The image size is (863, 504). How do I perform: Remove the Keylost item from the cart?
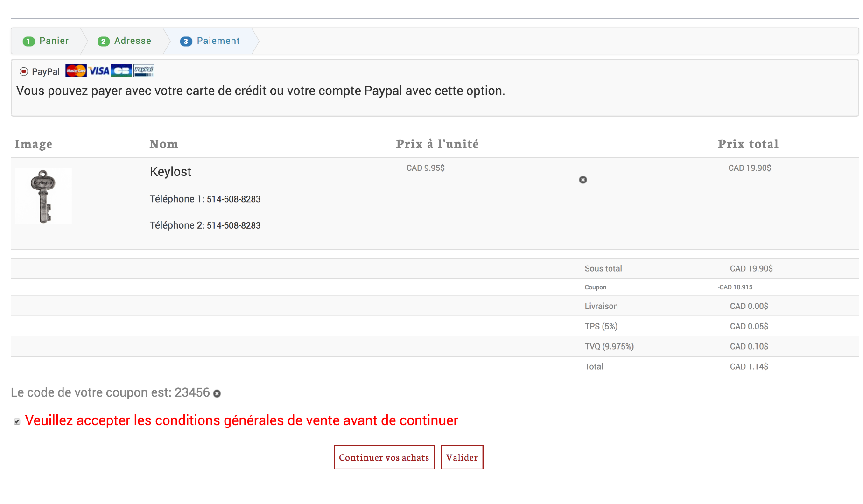pyautogui.click(x=583, y=180)
